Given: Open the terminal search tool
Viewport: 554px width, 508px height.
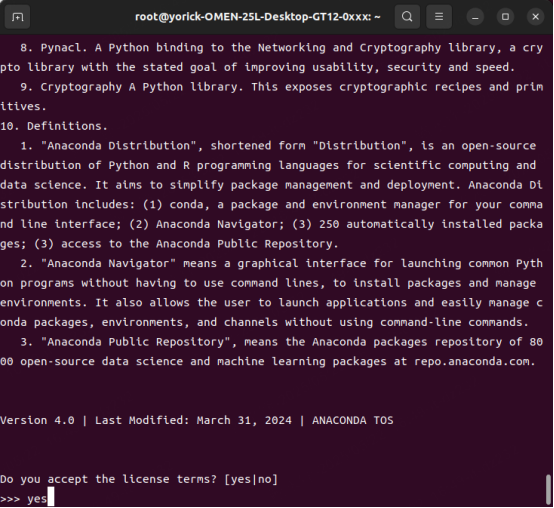Looking at the screenshot, I should pos(407,17).
